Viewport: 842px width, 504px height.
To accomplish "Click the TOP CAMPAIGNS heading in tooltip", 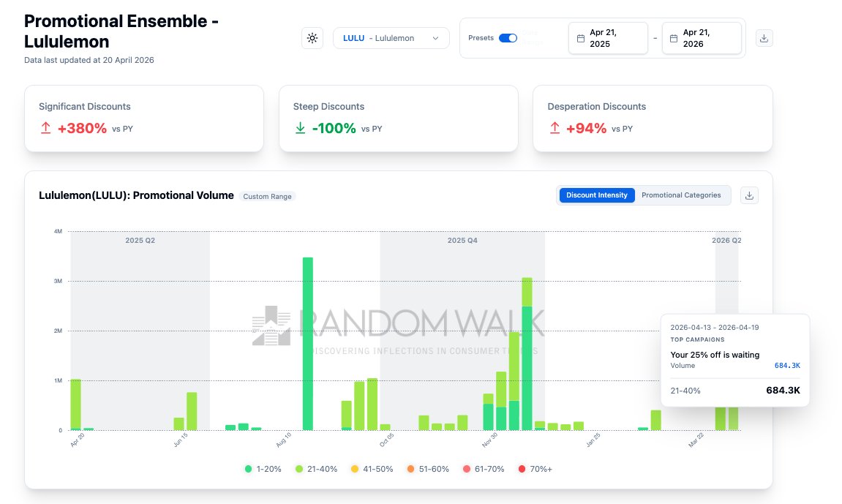I will coord(697,339).
